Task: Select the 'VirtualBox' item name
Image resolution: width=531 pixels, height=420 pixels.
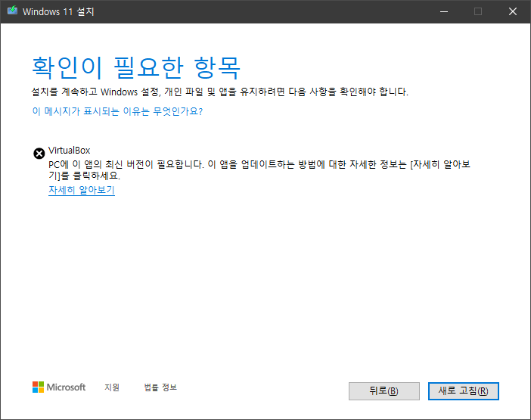Action: pos(69,150)
